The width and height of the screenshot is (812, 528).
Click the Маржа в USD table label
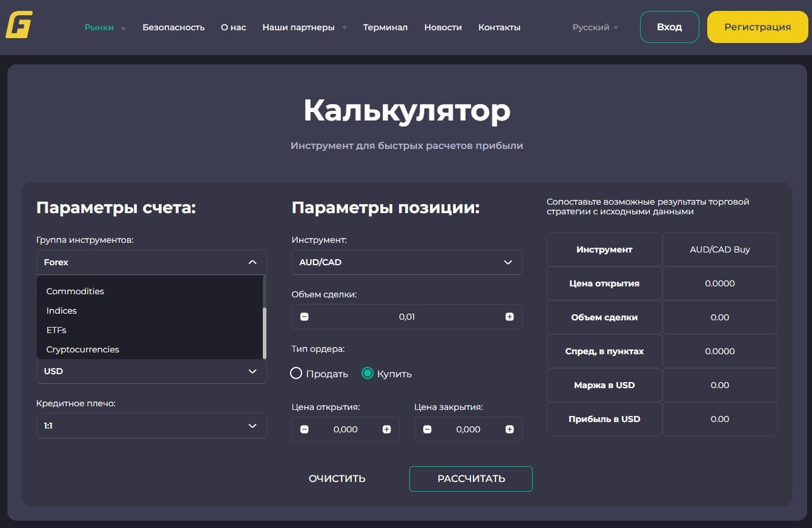(x=604, y=385)
